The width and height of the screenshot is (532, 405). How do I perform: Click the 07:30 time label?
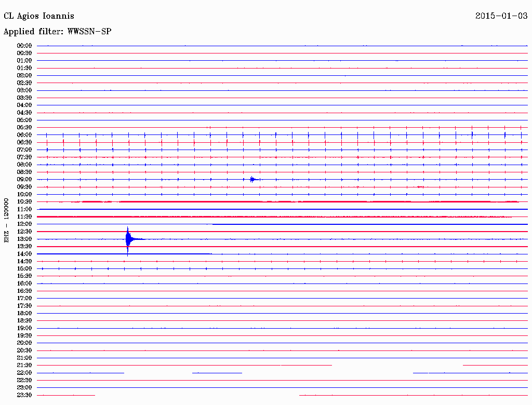(x=24, y=157)
